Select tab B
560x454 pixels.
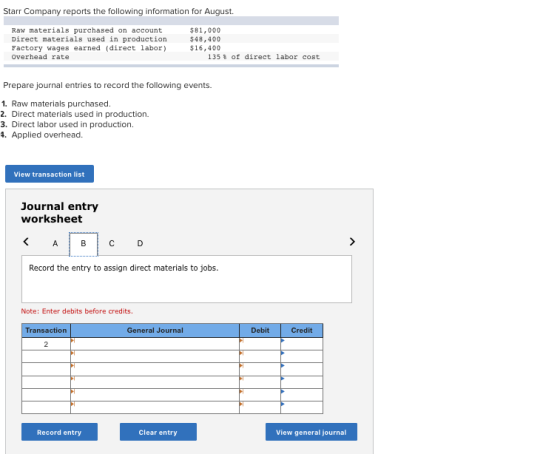[x=83, y=244]
